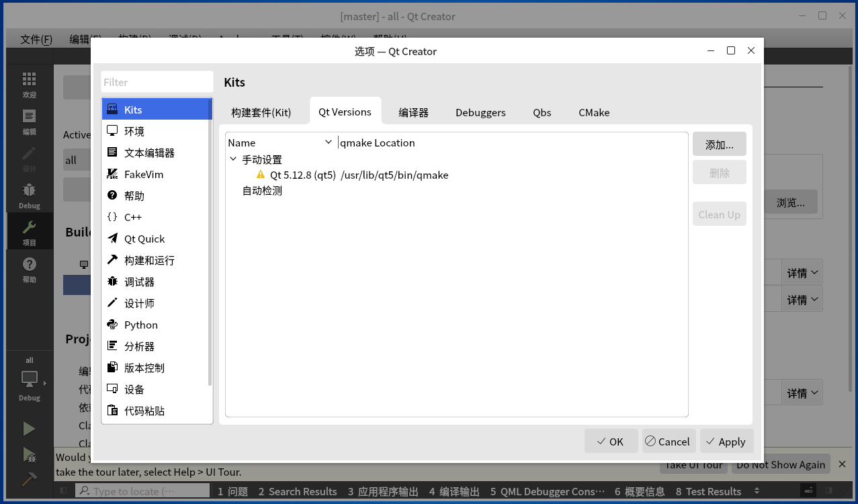Click the Apply button
Viewport: 858px width, 504px height.
click(726, 442)
